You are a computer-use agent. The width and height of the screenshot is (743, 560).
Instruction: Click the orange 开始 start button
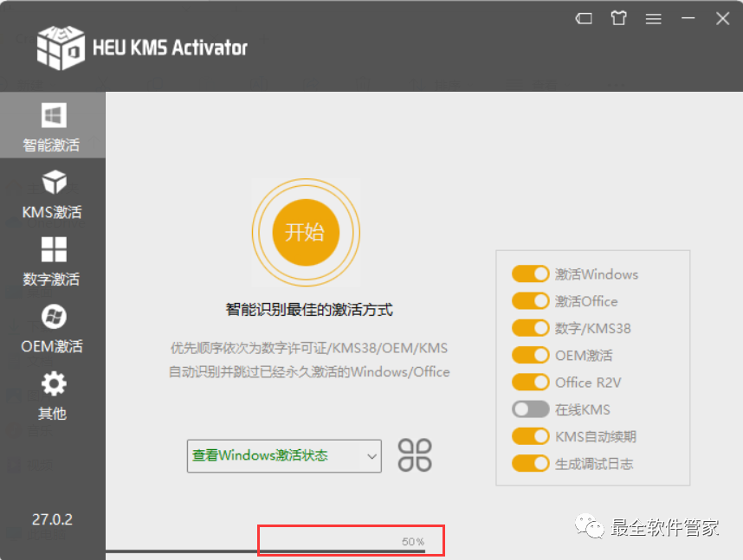tap(306, 232)
